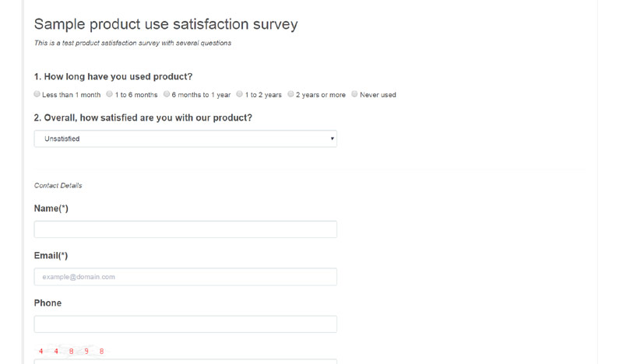Choose the "2 years or more" option
Image resolution: width=623 pixels, height=364 pixels.
[290, 94]
